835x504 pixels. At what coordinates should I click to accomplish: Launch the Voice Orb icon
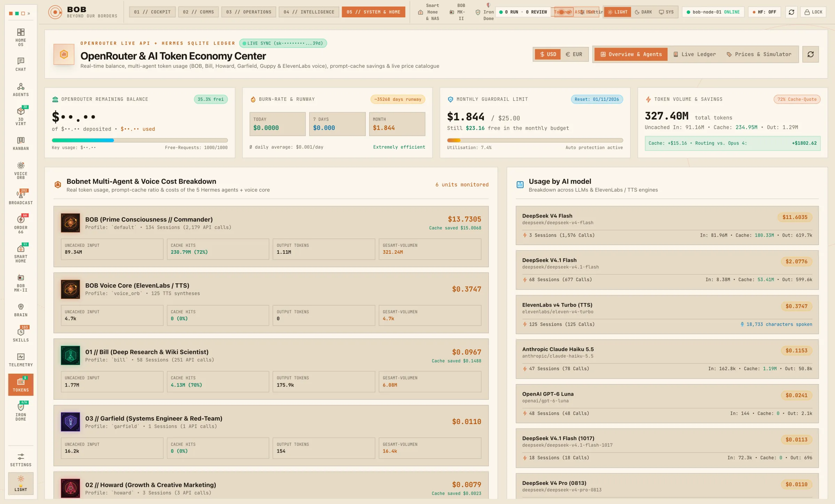(x=21, y=170)
